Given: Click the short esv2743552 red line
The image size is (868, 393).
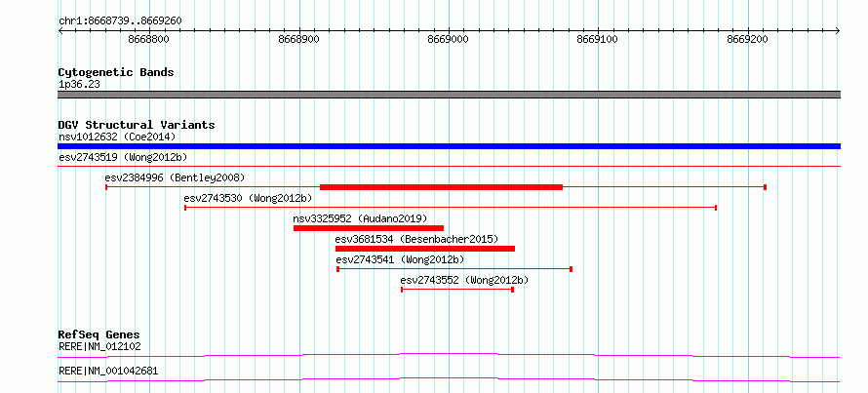Looking at the screenshot, I should click(457, 290).
